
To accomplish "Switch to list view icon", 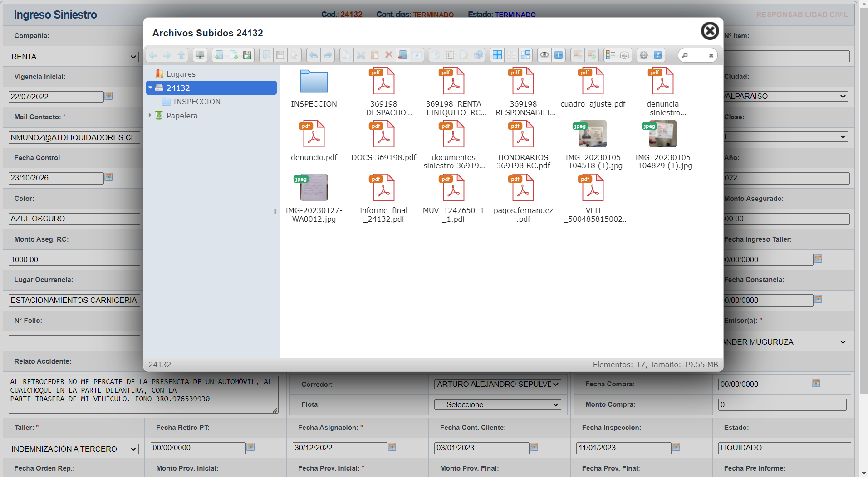I will coord(610,55).
